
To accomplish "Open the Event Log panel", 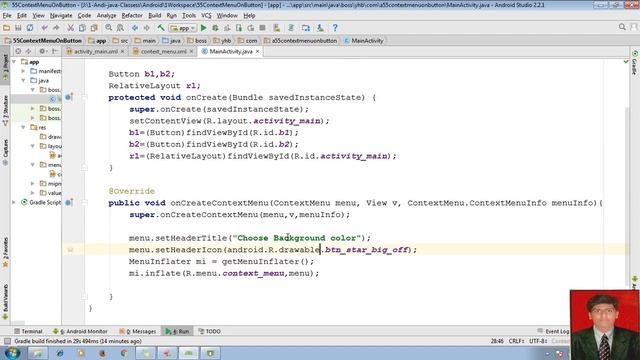I will 553,331.
